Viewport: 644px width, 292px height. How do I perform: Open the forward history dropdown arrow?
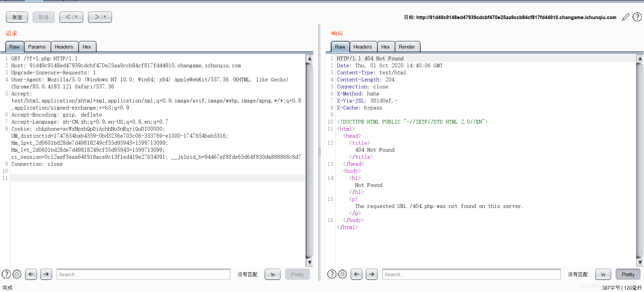[x=105, y=17]
